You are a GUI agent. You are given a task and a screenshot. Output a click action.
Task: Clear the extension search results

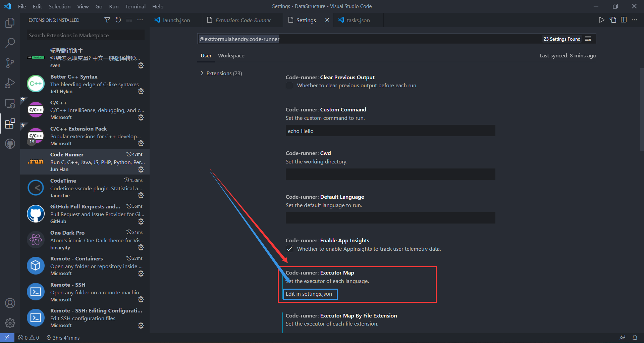[129, 20]
